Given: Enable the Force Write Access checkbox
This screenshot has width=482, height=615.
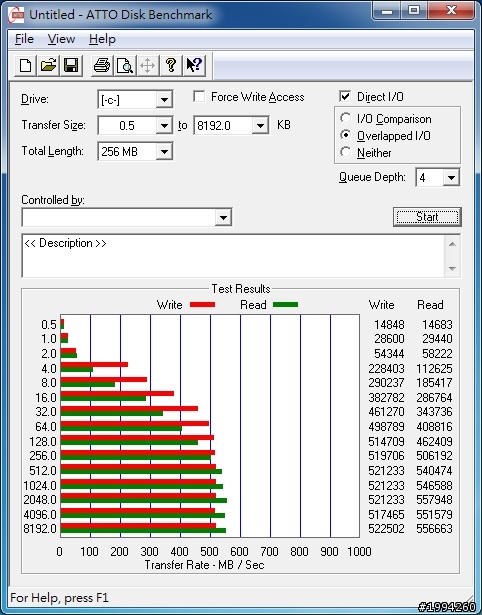Looking at the screenshot, I should [199, 96].
